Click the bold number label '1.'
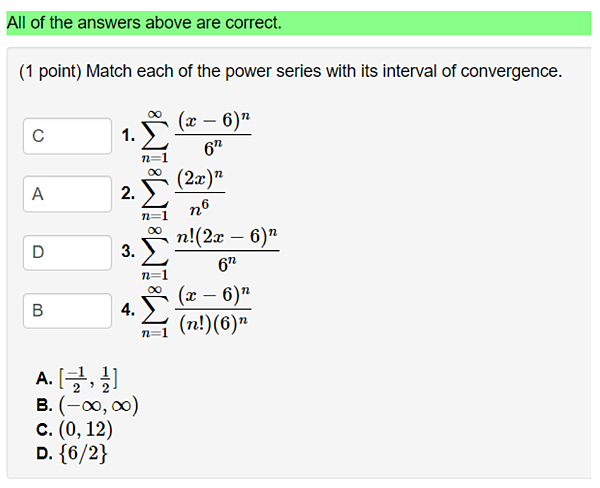Image resolution: width=600 pixels, height=488 pixels. 128,135
